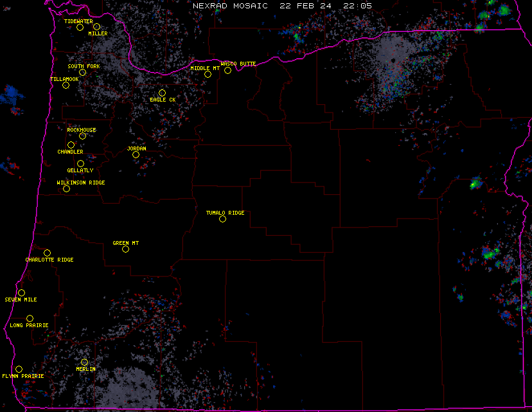Viewport: 532px width, 412px height.
Task: Select the Green Mt station marker
Action: tap(125, 249)
